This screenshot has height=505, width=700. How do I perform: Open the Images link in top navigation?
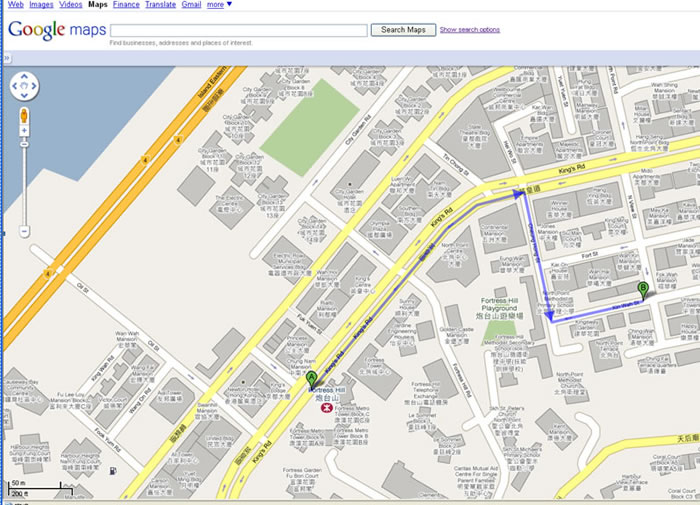tap(42, 5)
